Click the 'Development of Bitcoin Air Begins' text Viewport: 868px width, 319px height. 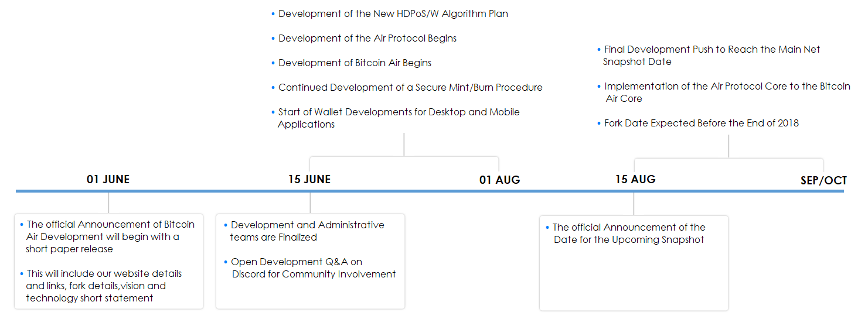click(355, 63)
